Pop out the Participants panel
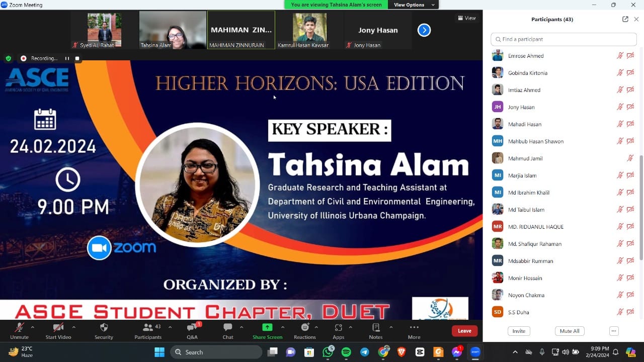This screenshot has height=362, width=644. (625, 19)
